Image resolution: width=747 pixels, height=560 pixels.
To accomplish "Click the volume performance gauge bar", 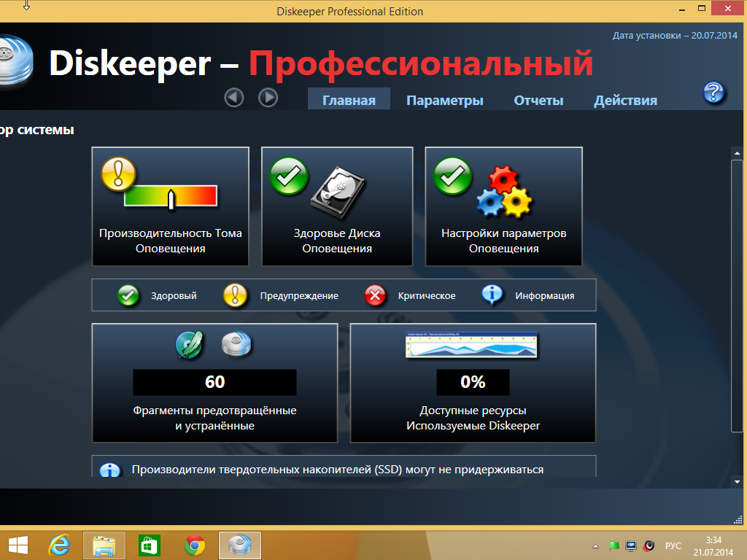I will click(x=171, y=196).
